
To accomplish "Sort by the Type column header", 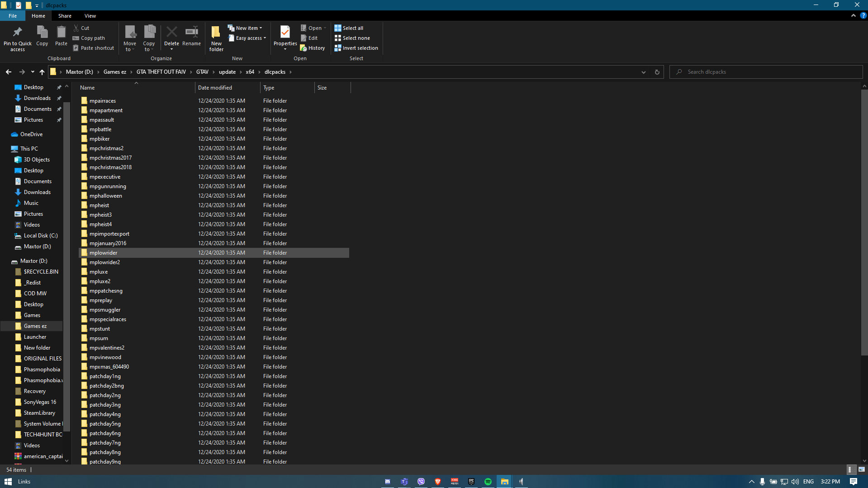I will [287, 88].
